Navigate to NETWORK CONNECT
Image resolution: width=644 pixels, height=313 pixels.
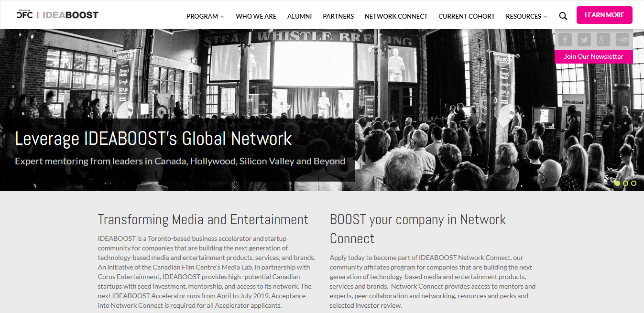(x=396, y=16)
